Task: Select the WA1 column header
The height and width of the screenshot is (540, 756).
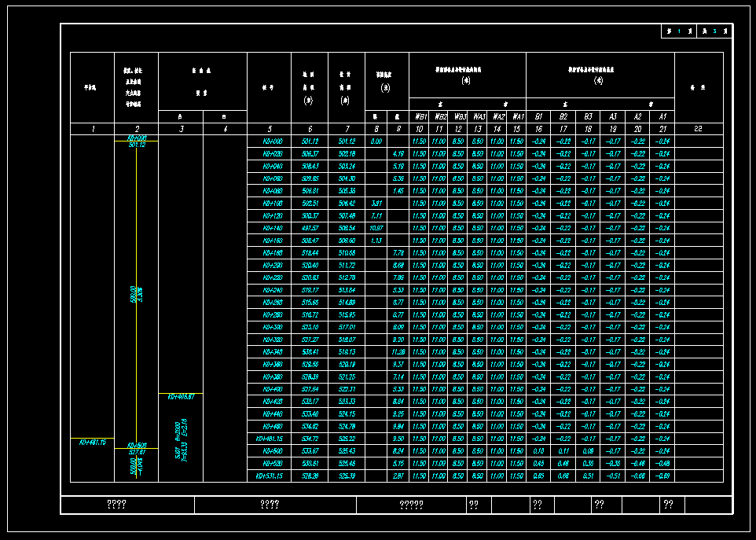Action: pyautogui.click(x=516, y=116)
